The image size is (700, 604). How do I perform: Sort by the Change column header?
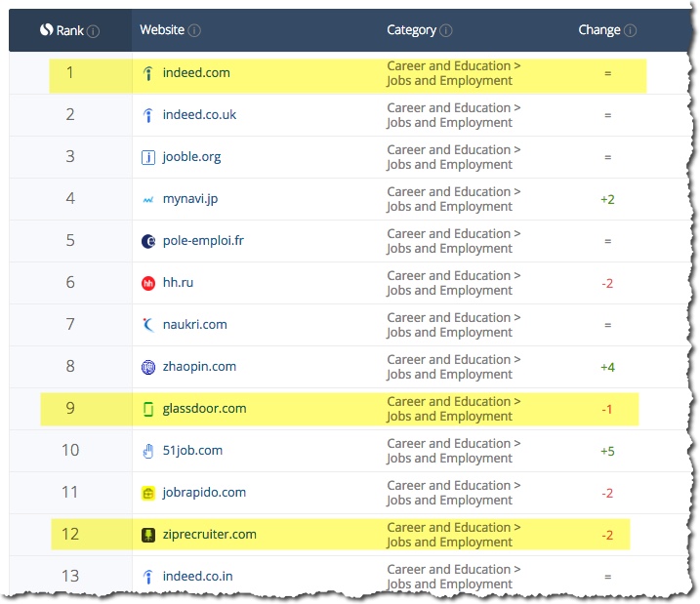click(x=598, y=30)
